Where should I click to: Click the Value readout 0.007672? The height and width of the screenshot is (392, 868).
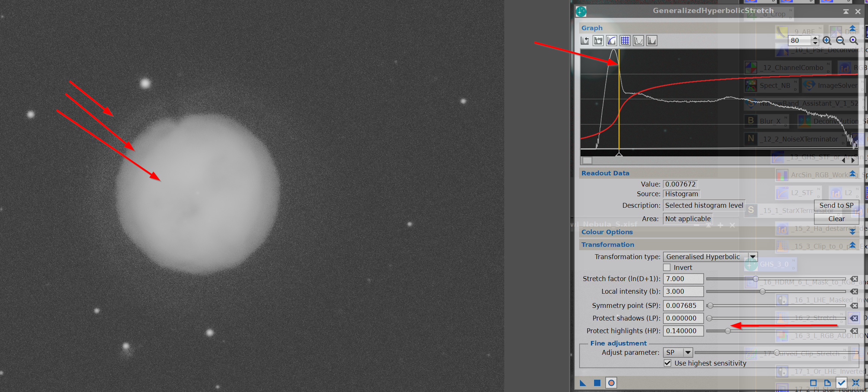680,184
